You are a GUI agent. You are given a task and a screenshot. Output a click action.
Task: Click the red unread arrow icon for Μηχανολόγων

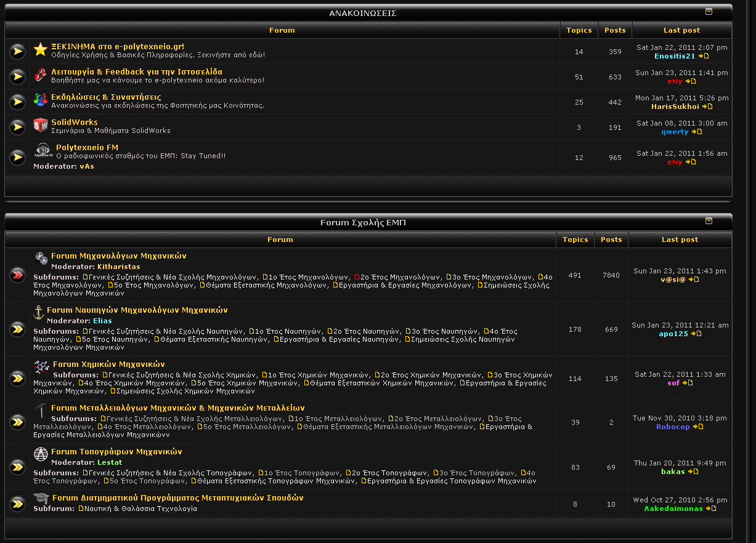(x=17, y=275)
